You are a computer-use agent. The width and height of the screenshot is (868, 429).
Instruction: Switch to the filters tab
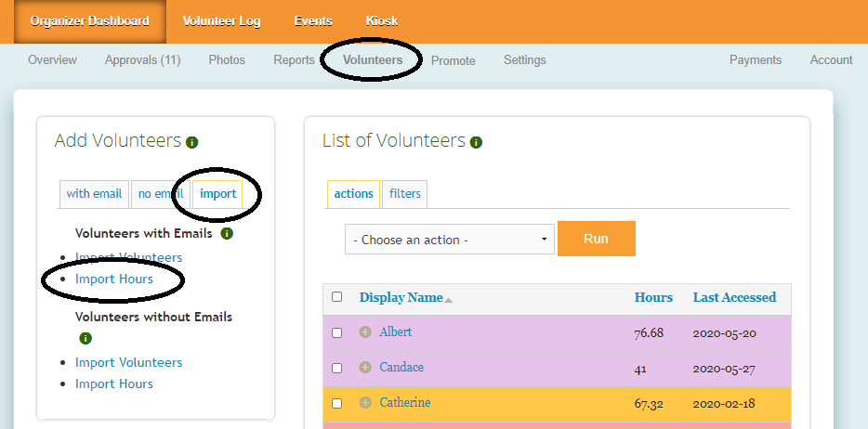point(404,194)
